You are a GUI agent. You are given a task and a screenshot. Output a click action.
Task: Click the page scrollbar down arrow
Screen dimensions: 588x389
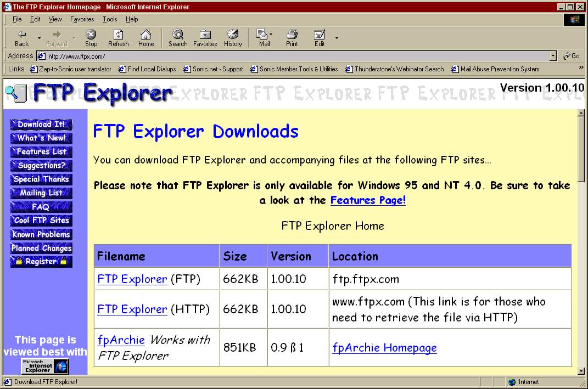click(x=581, y=371)
